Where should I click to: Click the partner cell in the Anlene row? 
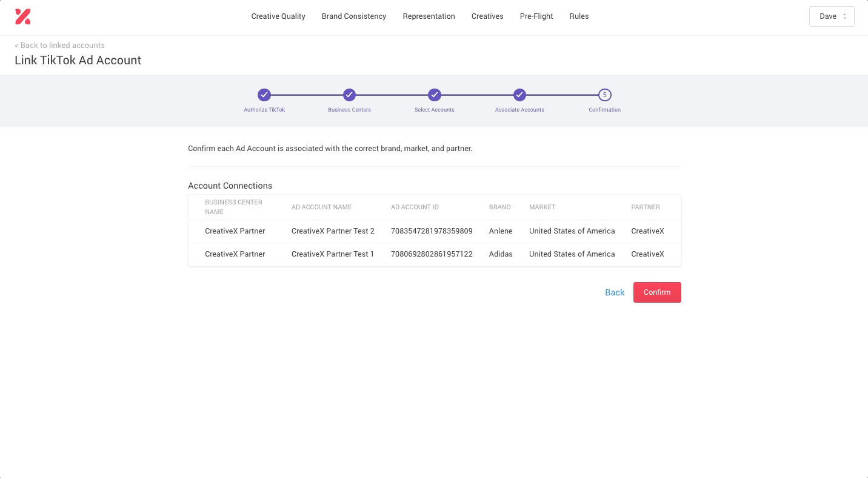[647, 231]
